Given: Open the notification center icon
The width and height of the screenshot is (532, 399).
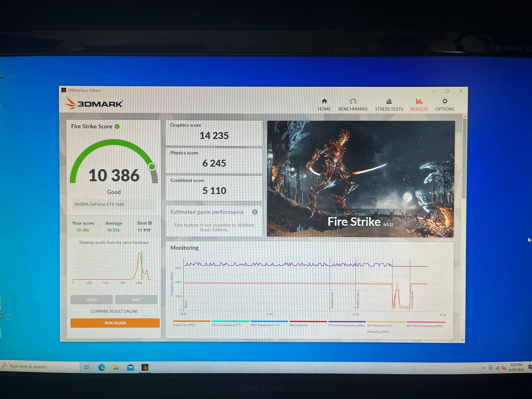Looking at the screenshot, I should (530, 367).
